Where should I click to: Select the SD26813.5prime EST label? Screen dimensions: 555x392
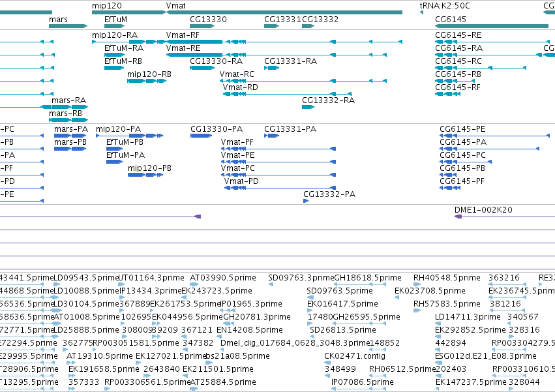pyautogui.click(x=343, y=331)
